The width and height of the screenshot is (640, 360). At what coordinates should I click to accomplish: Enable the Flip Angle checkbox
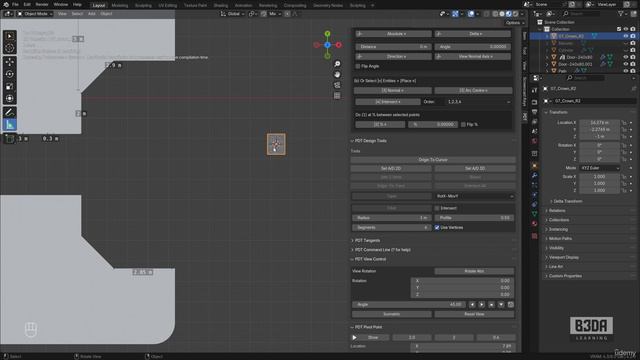[x=358, y=66]
